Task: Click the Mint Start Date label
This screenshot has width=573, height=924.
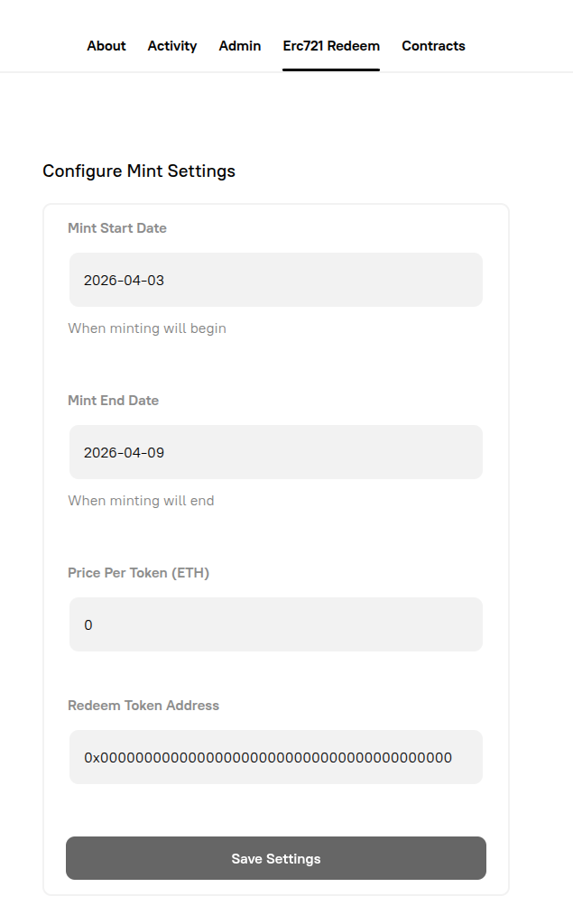Action: tap(116, 228)
